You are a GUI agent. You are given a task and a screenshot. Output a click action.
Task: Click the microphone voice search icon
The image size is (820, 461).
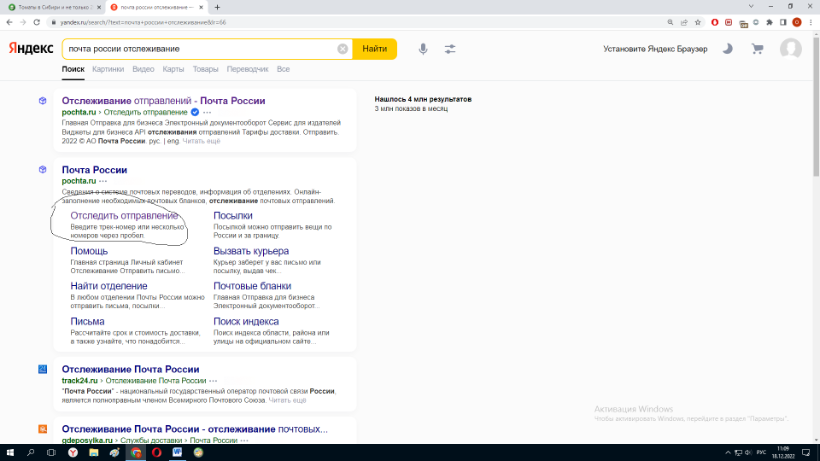pyautogui.click(x=423, y=48)
